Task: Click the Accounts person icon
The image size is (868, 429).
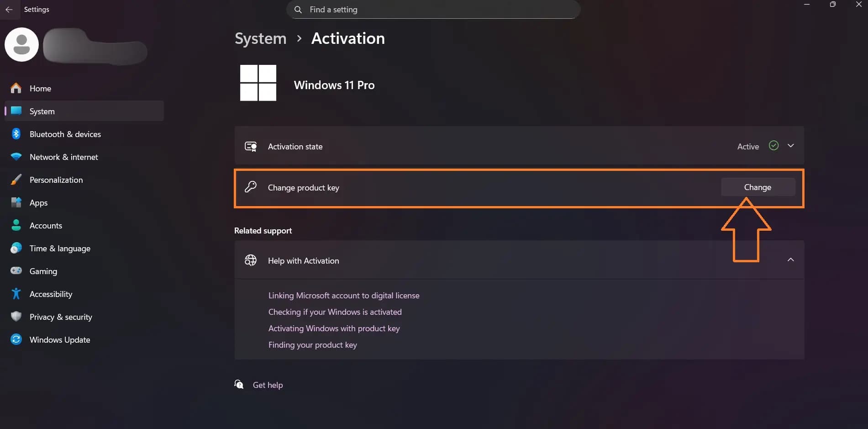Action: [16, 225]
